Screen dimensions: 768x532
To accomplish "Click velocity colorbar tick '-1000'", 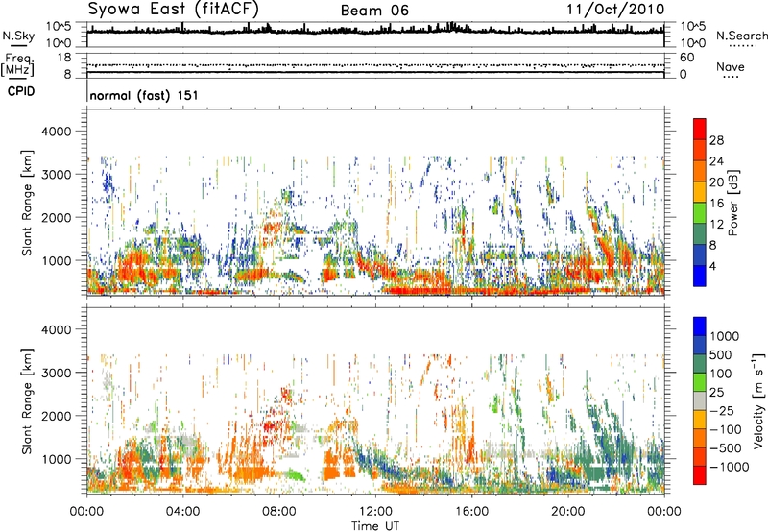I will 730,467.
